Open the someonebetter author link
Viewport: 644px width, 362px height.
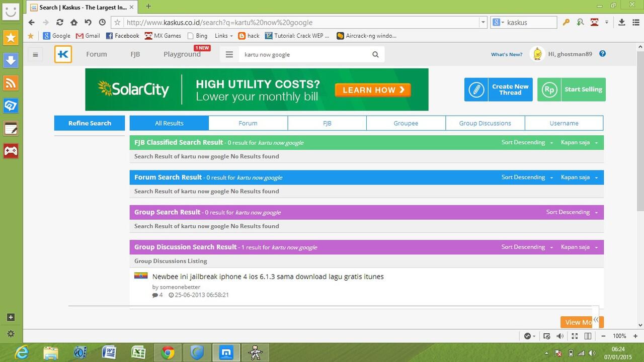point(180,287)
